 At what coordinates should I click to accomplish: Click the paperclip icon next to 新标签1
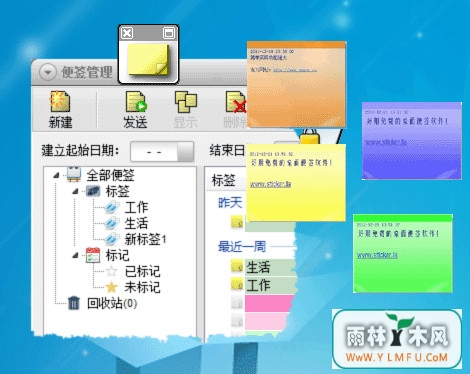(112, 239)
